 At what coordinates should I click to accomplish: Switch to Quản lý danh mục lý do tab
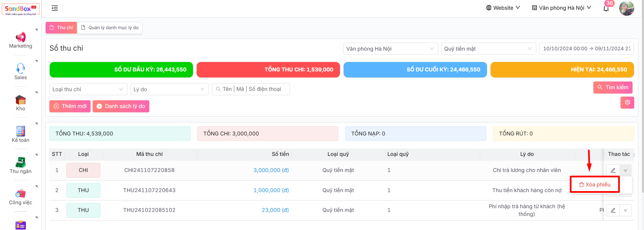coord(110,27)
